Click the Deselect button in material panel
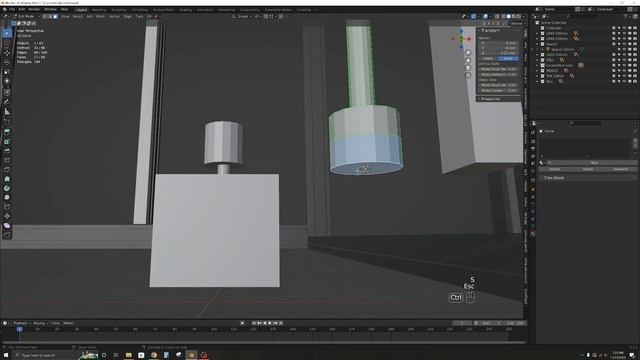640x360 pixels. 621,169
